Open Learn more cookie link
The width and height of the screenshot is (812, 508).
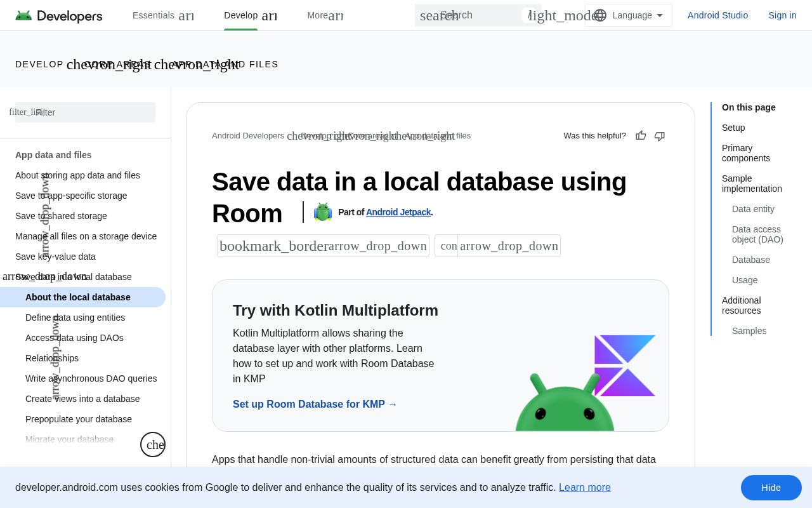pos(585,488)
